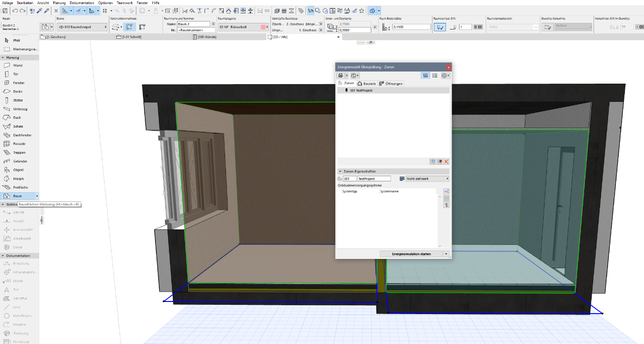Screen dimensions: 644x344
Task: Switch energy panel to flat list view
Action: tap(435, 75)
